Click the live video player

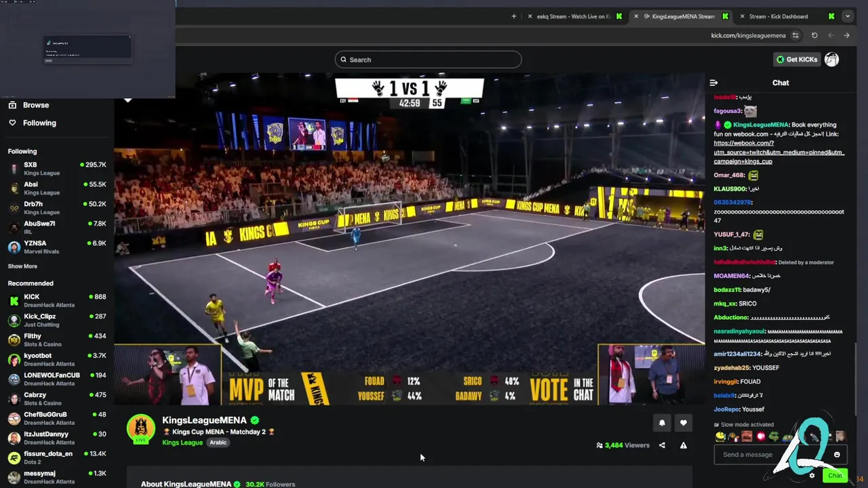(410, 239)
